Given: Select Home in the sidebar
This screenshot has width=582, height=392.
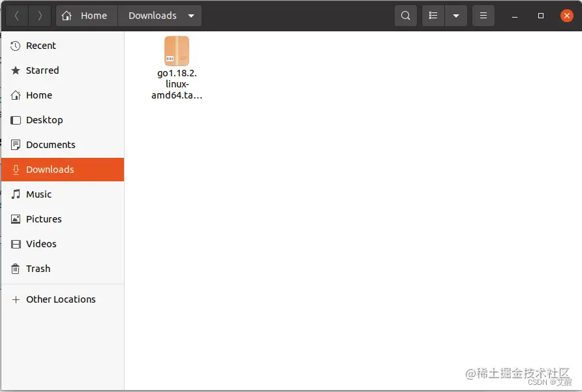Looking at the screenshot, I should pyautogui.click(x=63, y=95).
